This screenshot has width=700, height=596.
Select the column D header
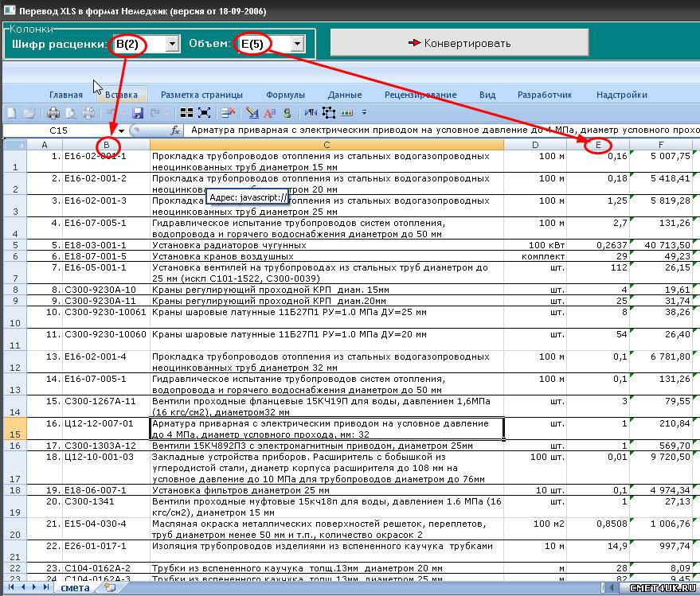coord(534,144)
